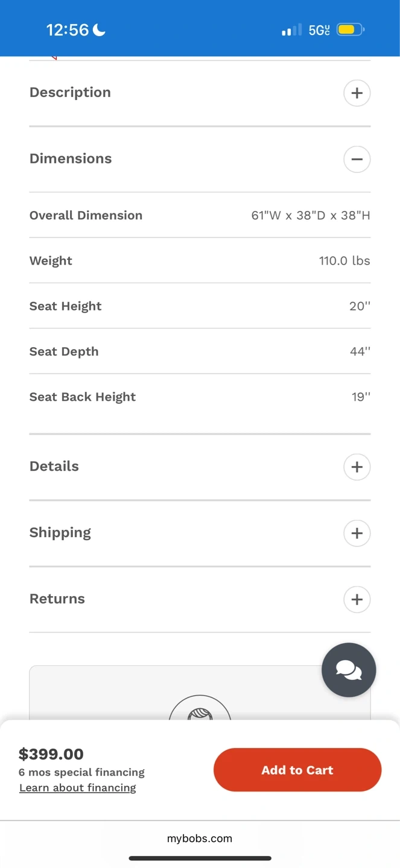This screenshot has width=400, height=868.
Task: Tap the Description section heading
Action: click(x=70, y=92)
